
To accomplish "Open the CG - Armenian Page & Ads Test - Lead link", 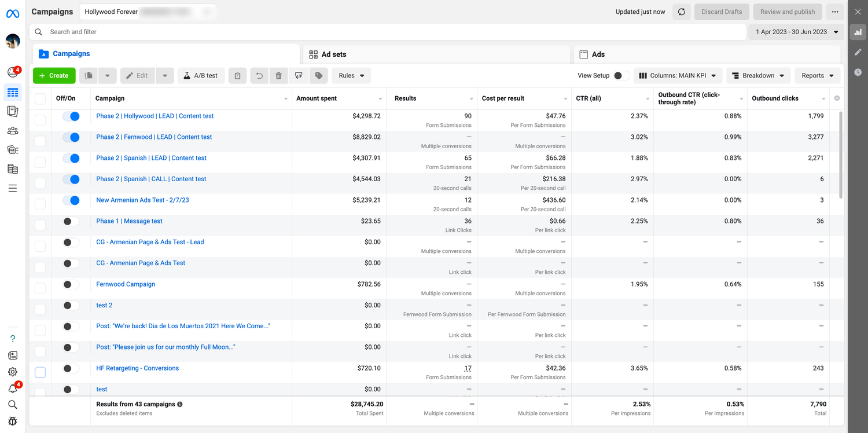I will coord(150,242).
